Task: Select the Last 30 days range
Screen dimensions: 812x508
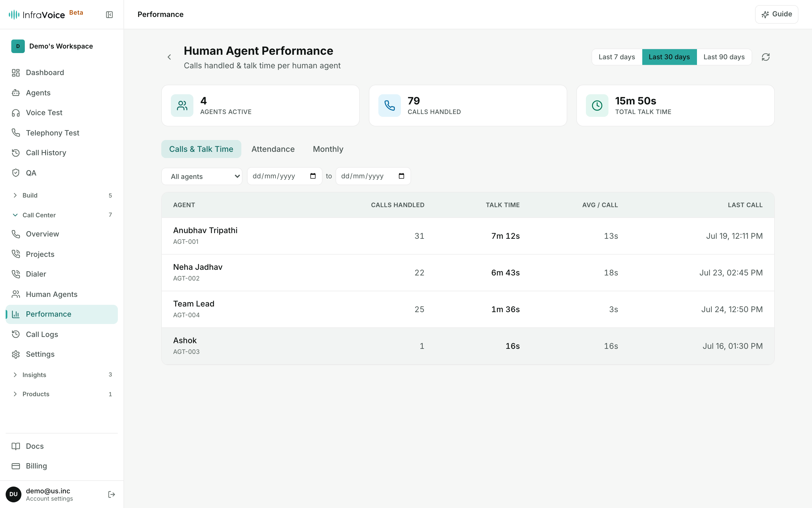Action: pos(669,57)
